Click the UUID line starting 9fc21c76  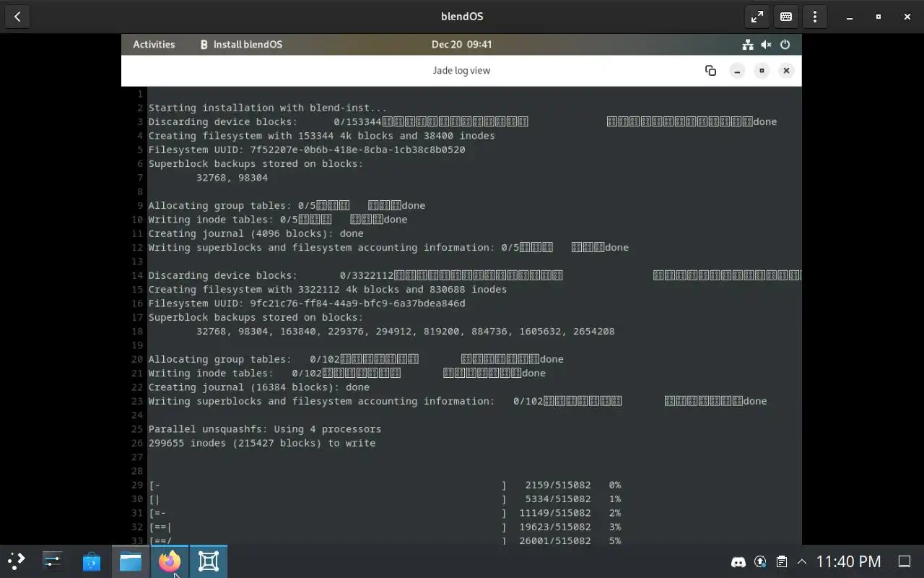[307, 303]
